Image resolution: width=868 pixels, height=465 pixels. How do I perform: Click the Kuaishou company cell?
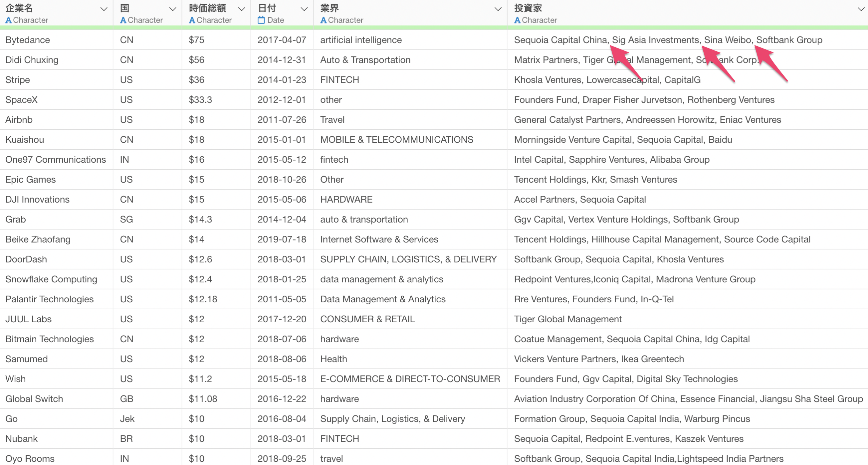point(56,140)
